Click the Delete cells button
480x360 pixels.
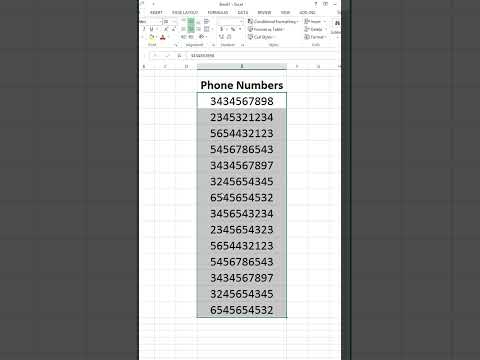point(315,29)
